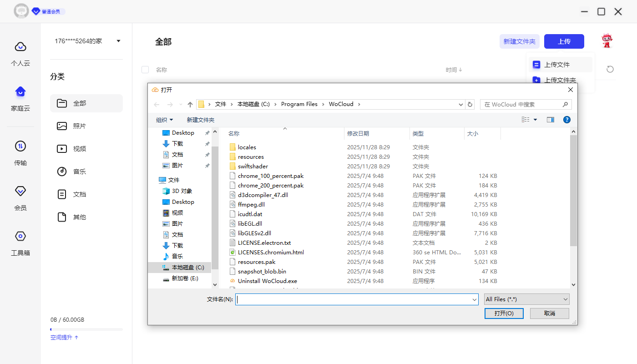
Task: Select the 个人云 sidebar icon
Action: (20, 52)
